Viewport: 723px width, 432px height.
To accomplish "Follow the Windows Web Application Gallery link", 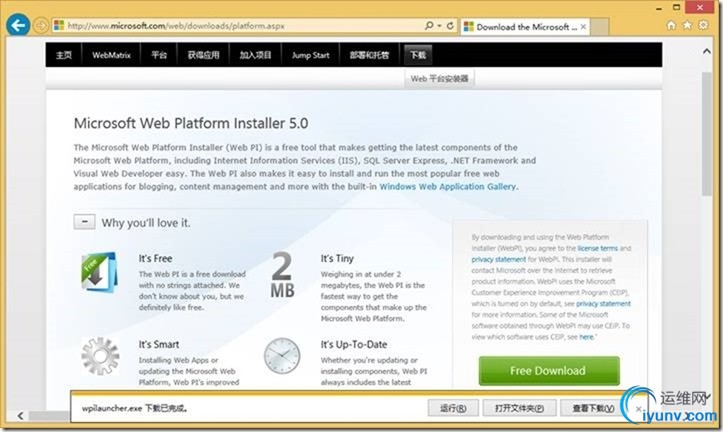I will 447,187.
